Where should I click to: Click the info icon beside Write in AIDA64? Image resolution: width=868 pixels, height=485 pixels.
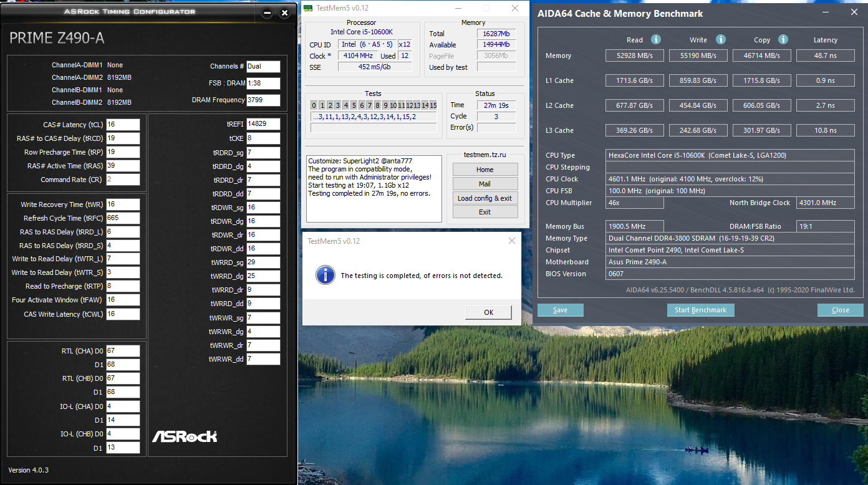(721, 39)
